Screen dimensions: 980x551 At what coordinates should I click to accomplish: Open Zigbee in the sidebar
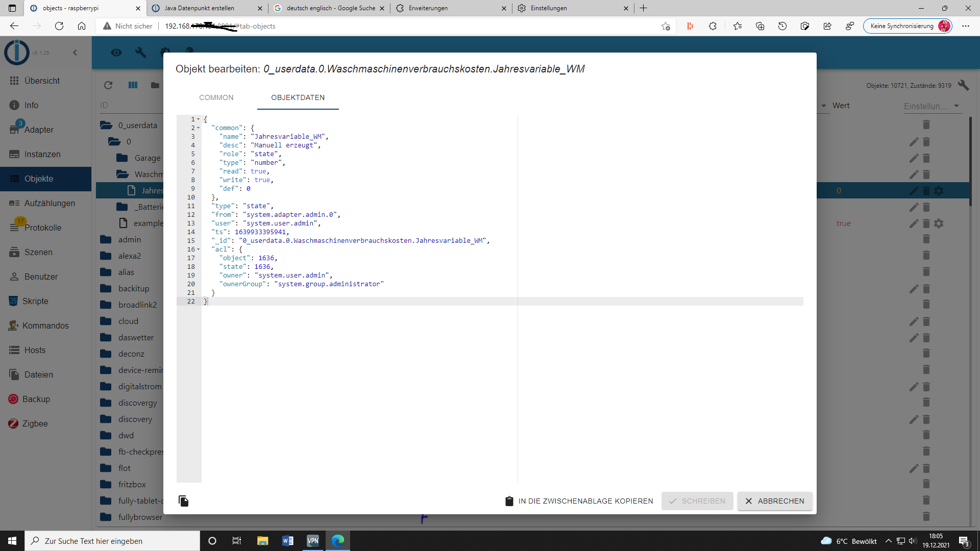click(35, 423)
